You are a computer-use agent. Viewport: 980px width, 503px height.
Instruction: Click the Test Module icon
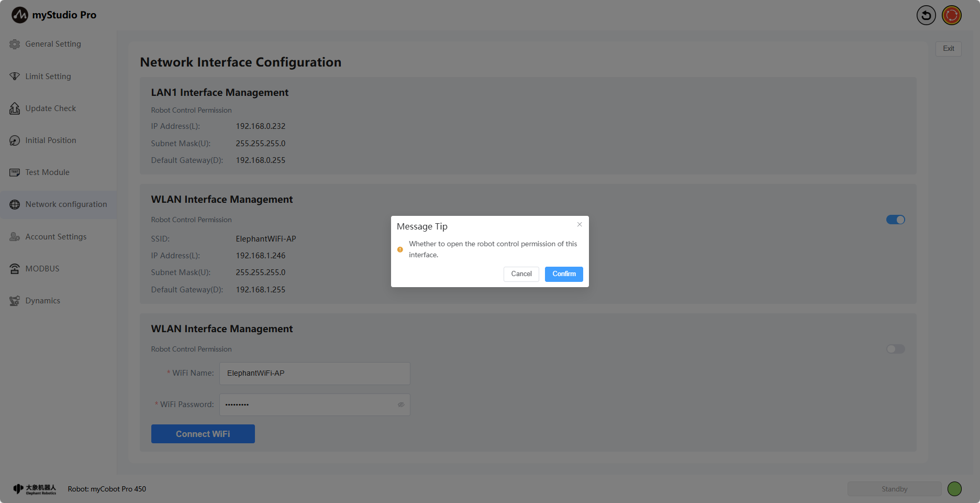coord(15,172)
